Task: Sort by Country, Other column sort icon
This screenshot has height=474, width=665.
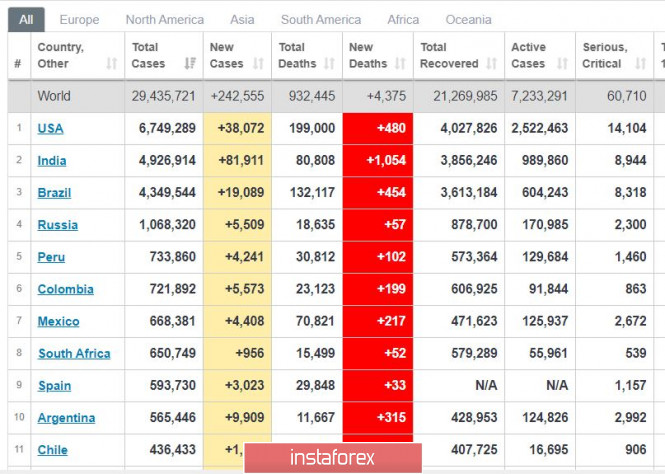Action: 111,64
